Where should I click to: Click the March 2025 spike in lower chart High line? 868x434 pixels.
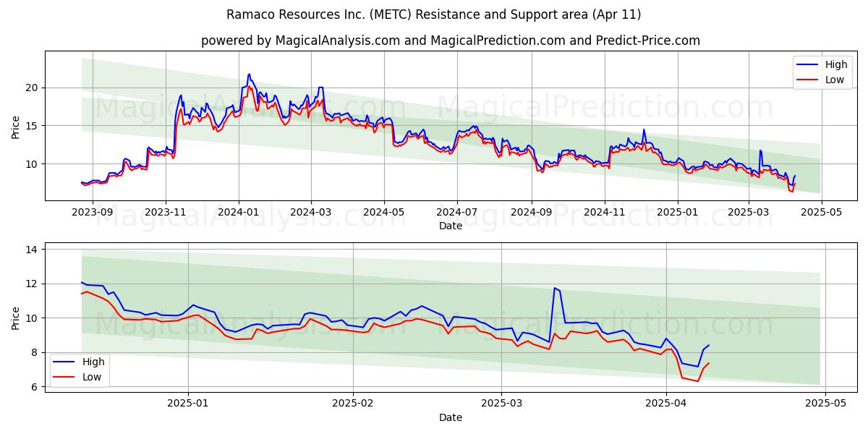coord(555,288)
